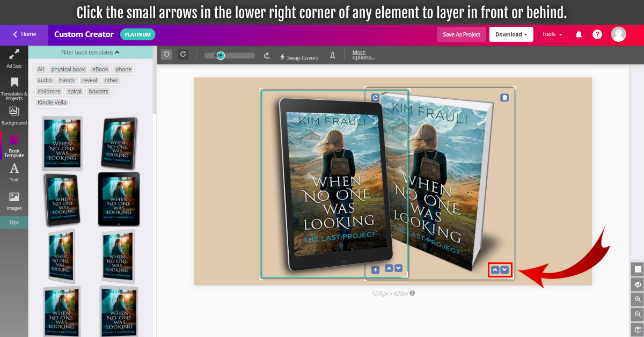Open the Download dropdown
Screen dimensions: 644x337
[x=511, y=34]
